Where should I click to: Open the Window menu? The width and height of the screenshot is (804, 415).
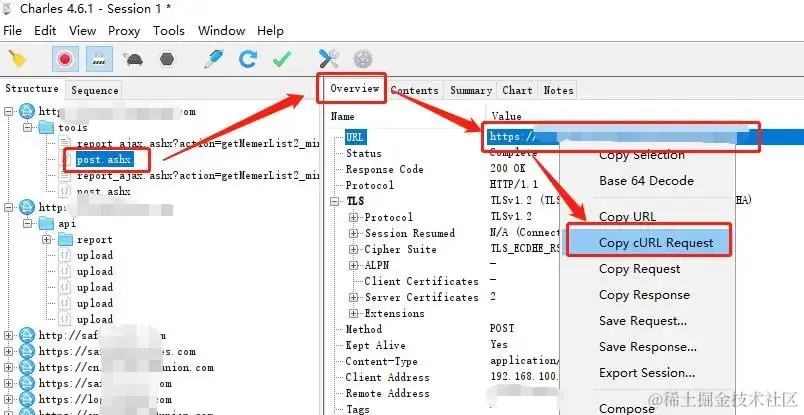point(222,31)
